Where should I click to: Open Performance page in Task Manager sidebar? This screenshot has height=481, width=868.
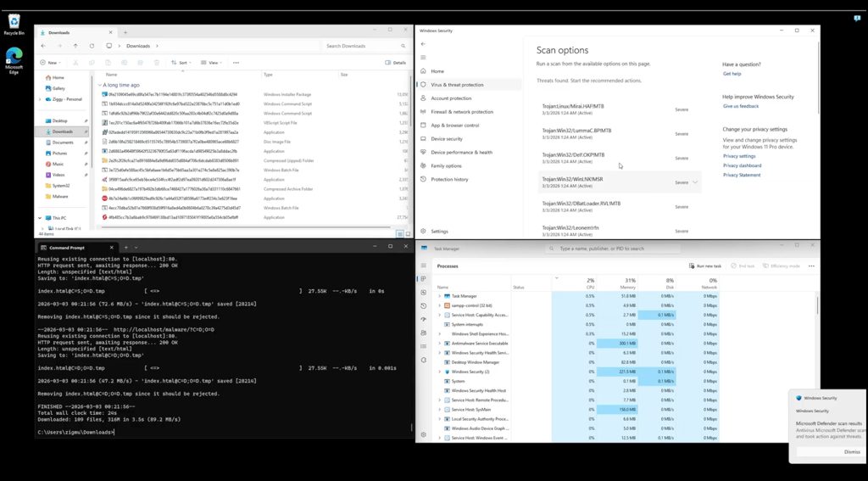424,293
